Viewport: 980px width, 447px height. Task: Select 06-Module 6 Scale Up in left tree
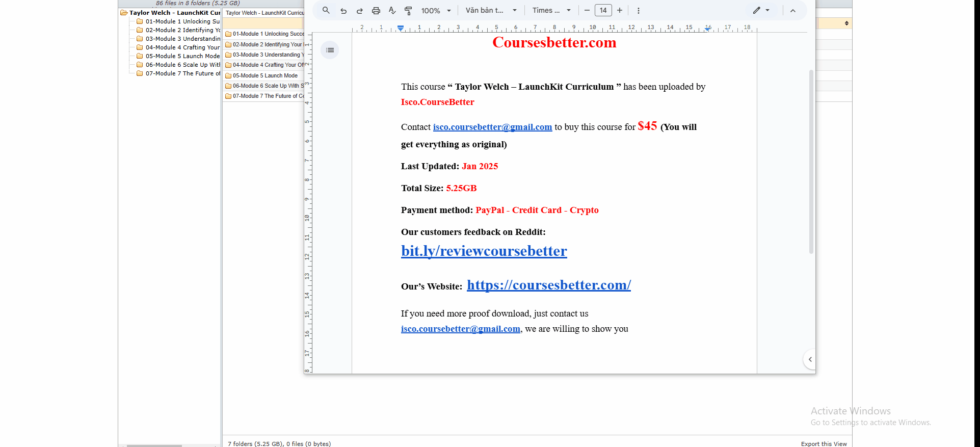(182, 65)
